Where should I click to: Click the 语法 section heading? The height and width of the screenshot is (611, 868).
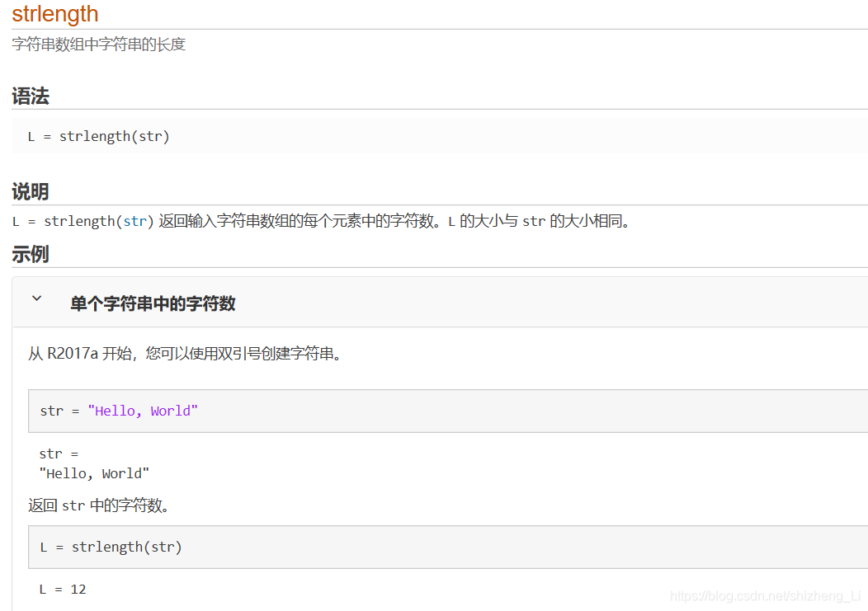[31, 96]
